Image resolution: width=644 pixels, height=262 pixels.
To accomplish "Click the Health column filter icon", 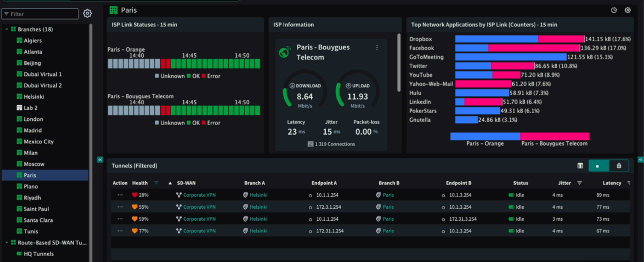I will click(156, 183).
